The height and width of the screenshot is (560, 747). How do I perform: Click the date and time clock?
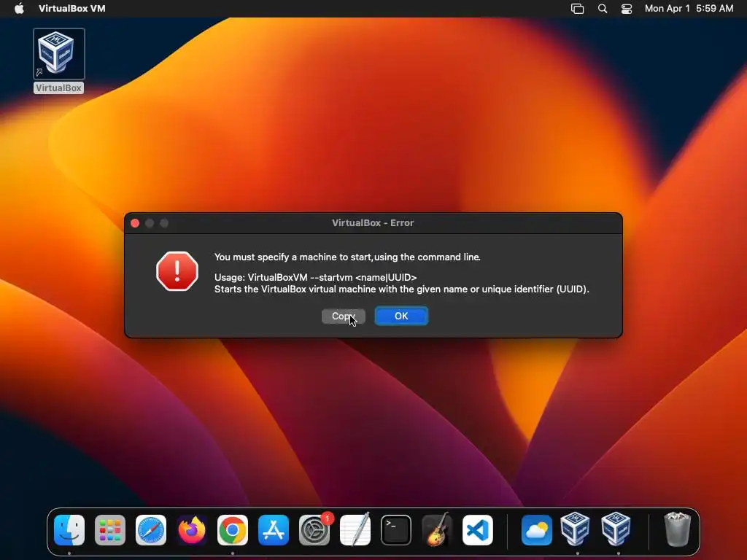coord(689,9)
